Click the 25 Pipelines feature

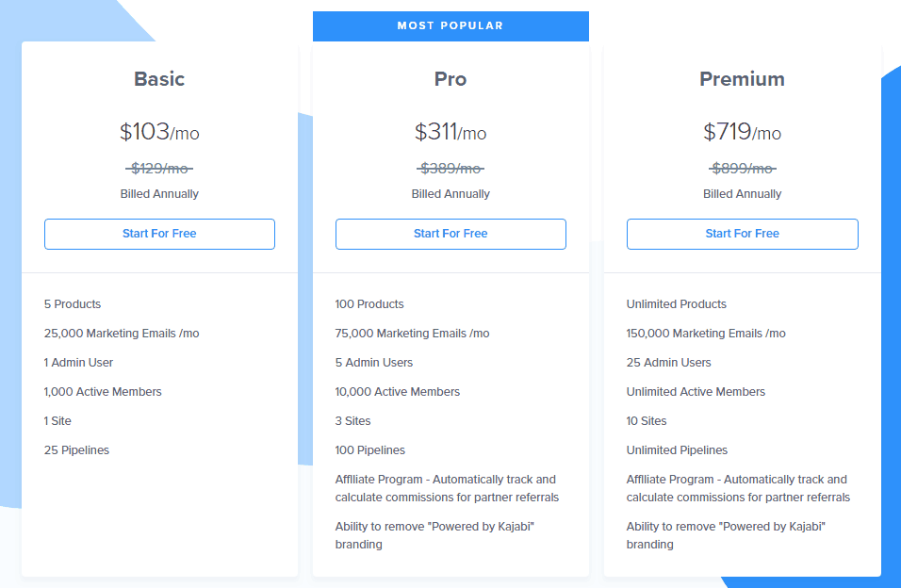coord(76,450)
